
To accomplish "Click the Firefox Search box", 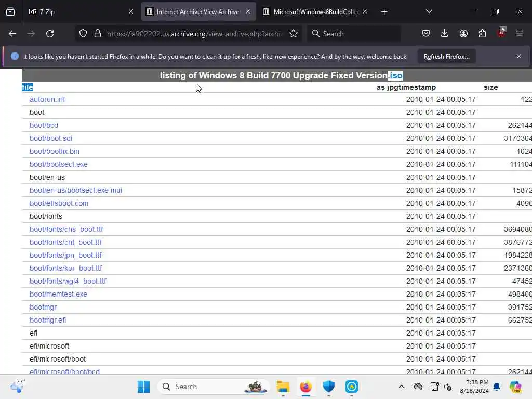I will 354,34.
